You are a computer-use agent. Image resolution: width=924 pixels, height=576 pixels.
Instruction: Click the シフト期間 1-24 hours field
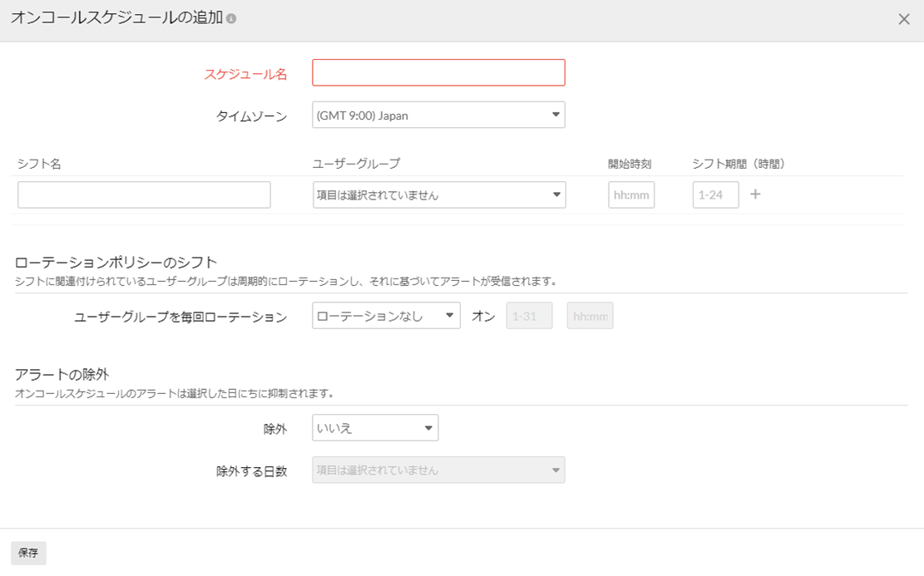(x=715, y=195)
